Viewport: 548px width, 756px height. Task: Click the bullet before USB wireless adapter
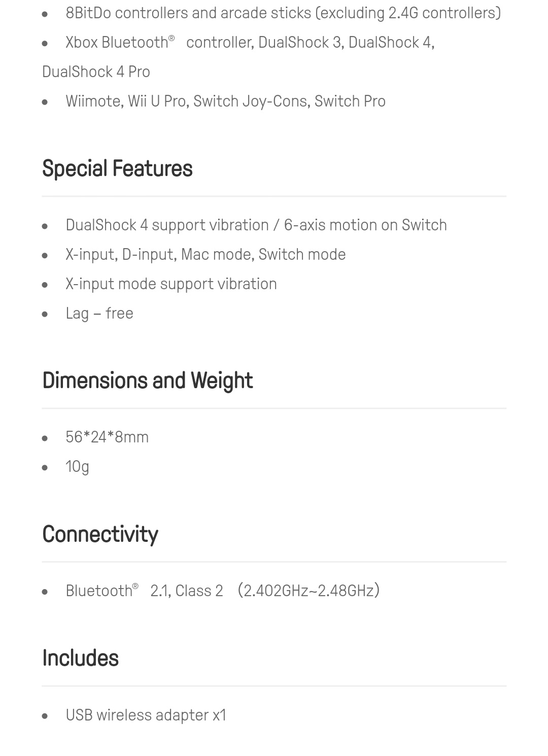pos(45,716)
